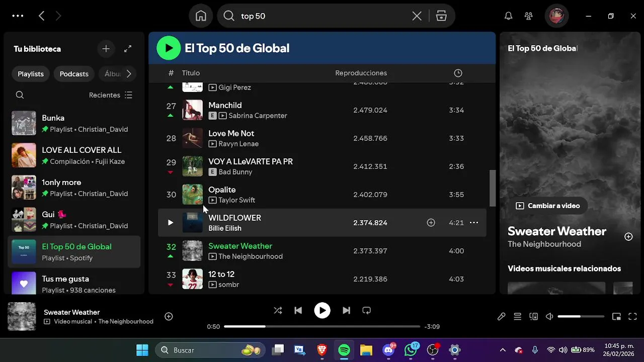
Task: Expand the library panel with arrows icon
Action: tap(128, 49)
